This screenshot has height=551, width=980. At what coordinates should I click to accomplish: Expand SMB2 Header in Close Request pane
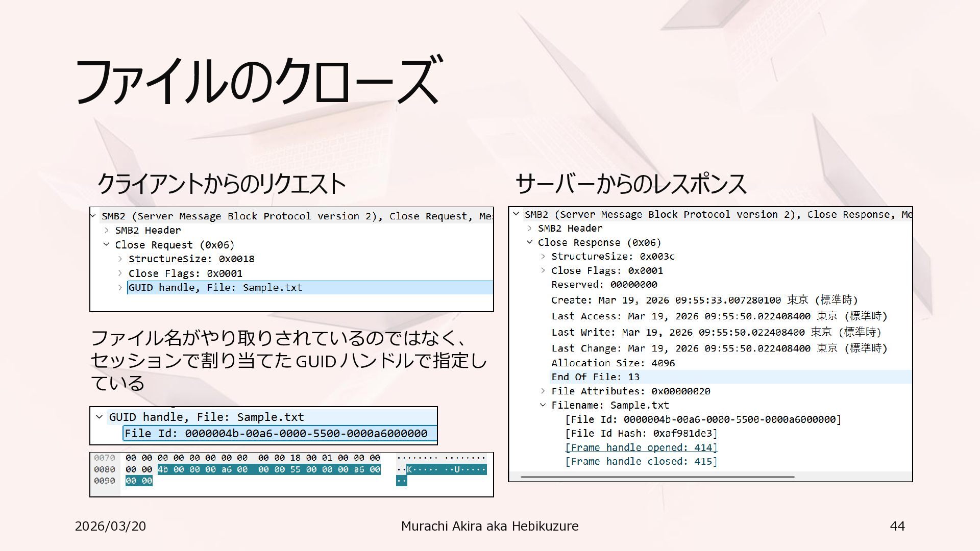(x=106, y=231)
